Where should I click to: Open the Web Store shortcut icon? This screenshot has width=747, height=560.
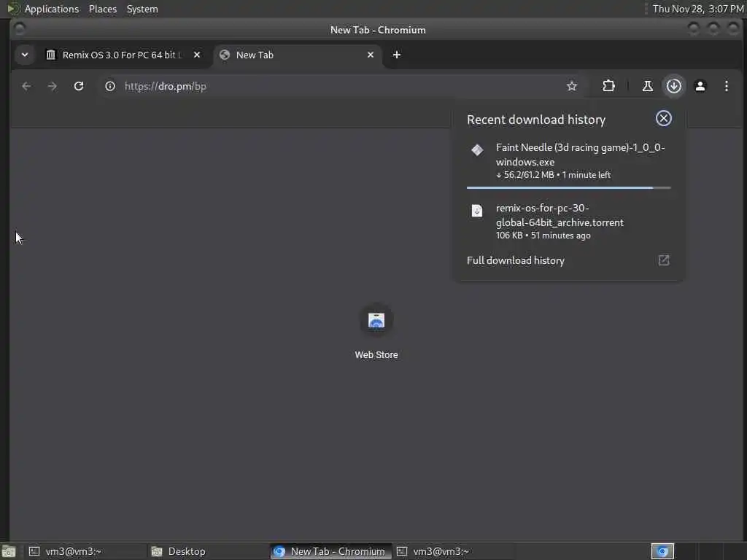coord(376,320)
